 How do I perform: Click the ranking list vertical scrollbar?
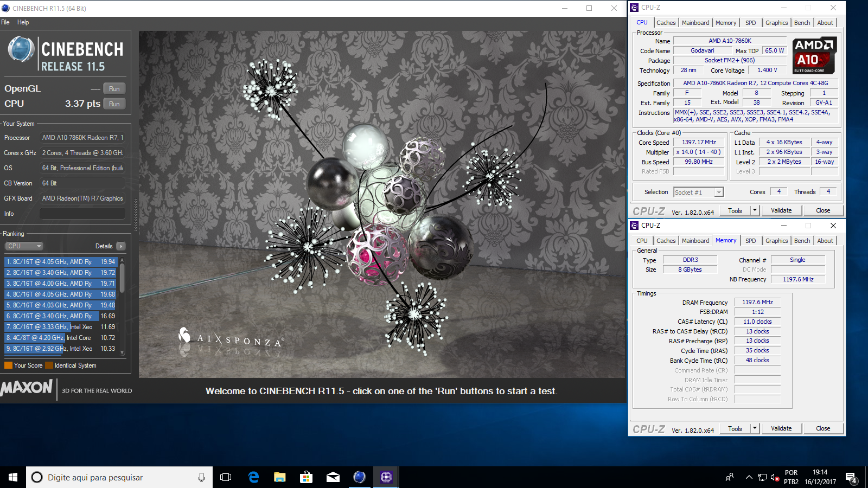(122, 306)
